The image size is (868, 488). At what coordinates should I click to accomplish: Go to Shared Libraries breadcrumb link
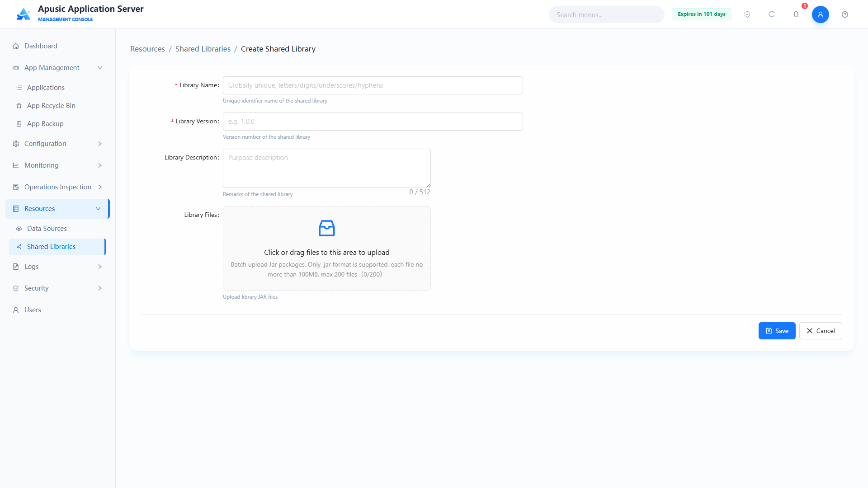pyautogui.click(x=203, y=49)
